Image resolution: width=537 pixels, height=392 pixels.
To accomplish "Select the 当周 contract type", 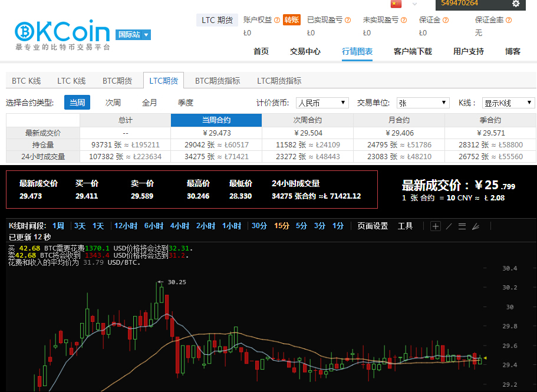I will (x=77, y=102).
